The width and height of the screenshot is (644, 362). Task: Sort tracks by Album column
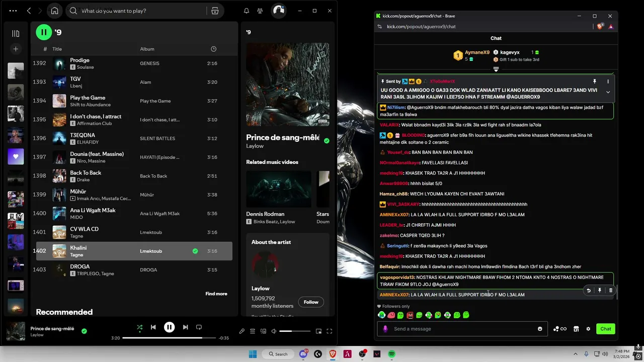coord(147,49)
